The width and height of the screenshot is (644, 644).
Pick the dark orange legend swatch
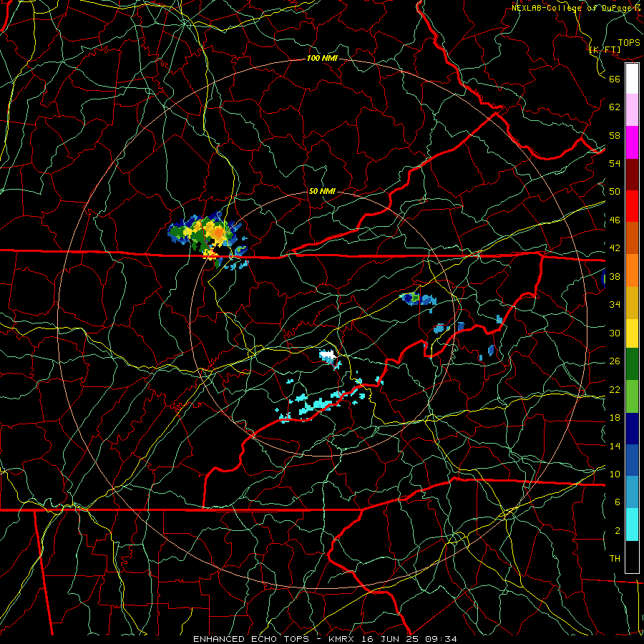(x=632, y=238)
